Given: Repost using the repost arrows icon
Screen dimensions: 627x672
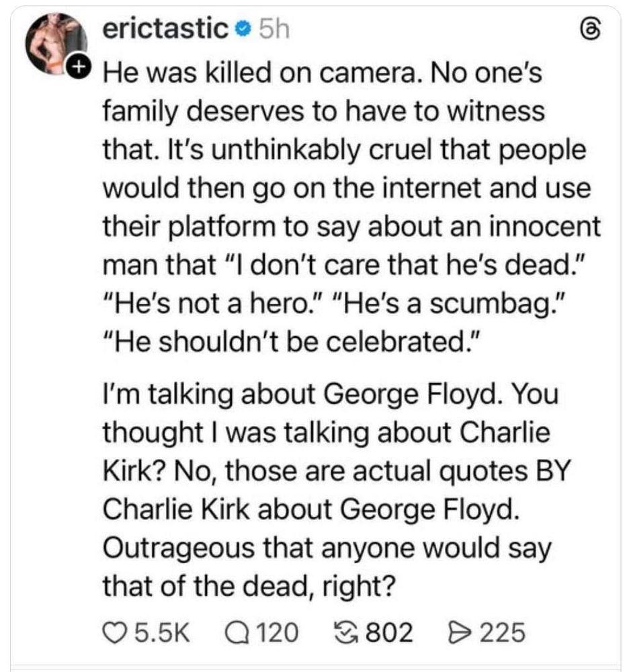Looking at the screenshot, I should [x=347, y=632].
